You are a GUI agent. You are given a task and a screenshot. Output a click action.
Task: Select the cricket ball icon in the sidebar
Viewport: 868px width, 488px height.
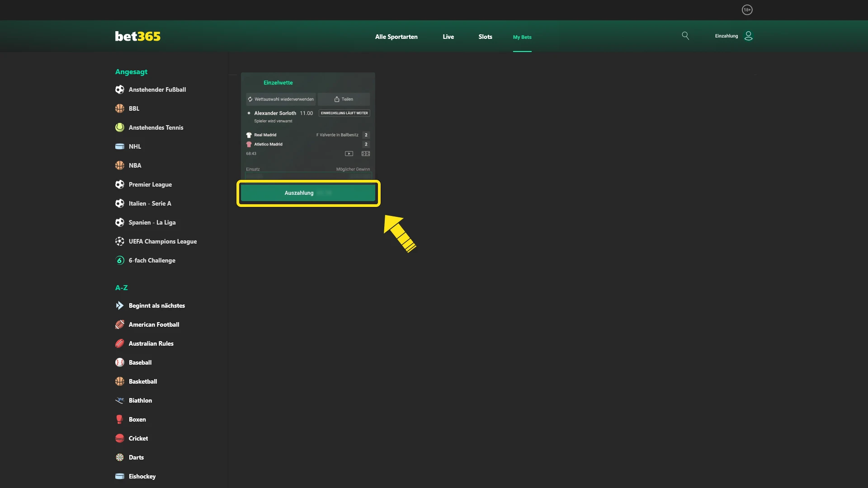[x=119, y=438]
